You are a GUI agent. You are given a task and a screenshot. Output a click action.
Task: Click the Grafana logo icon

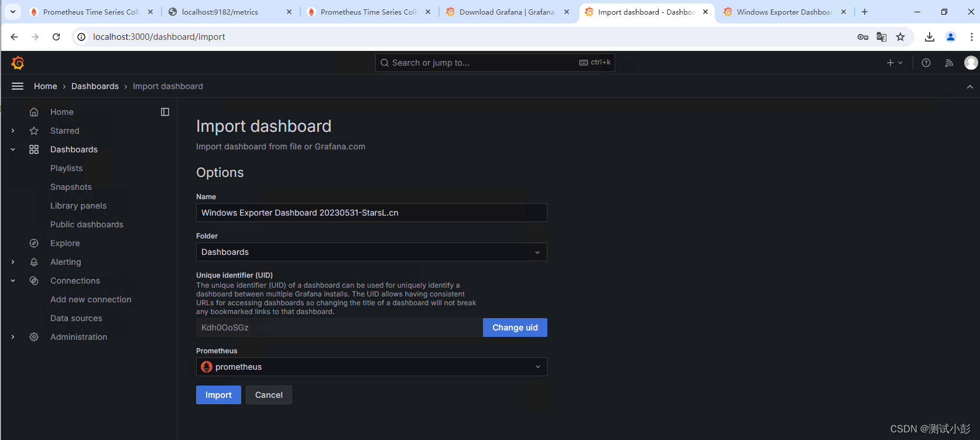18,63
